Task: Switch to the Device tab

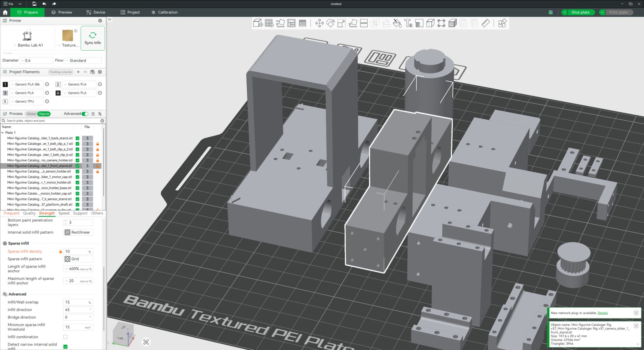Action: pos(96,12)
